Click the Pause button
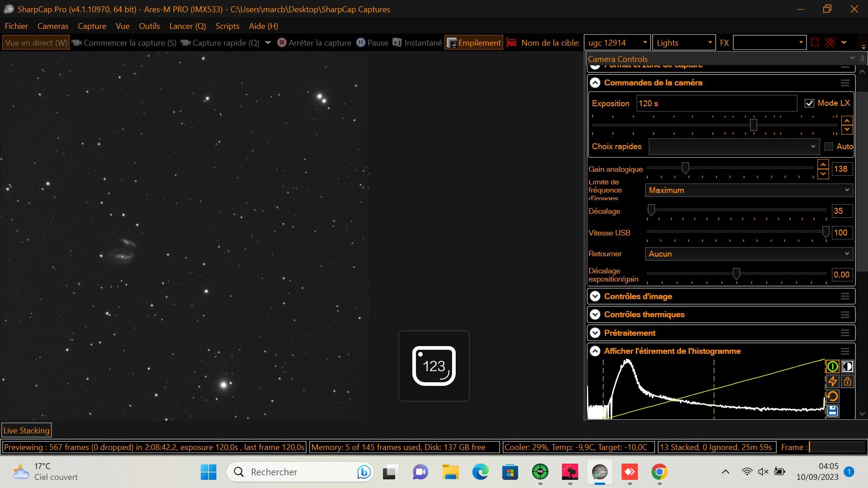The image size is (868, 488). [373, 43]
